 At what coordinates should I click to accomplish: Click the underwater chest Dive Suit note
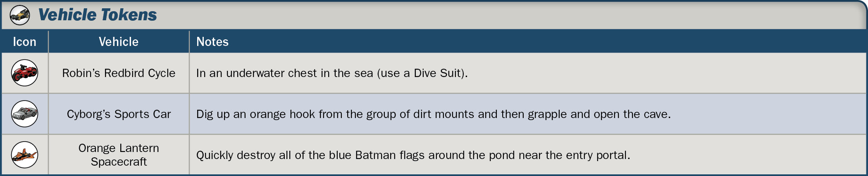coord(332,73)
